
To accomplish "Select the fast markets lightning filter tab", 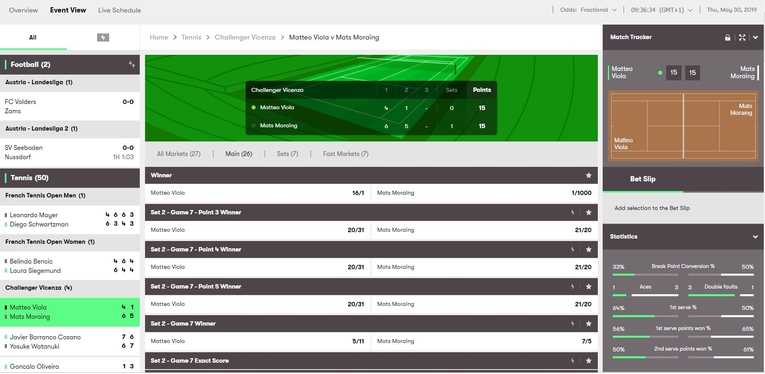I will point(103,38).
